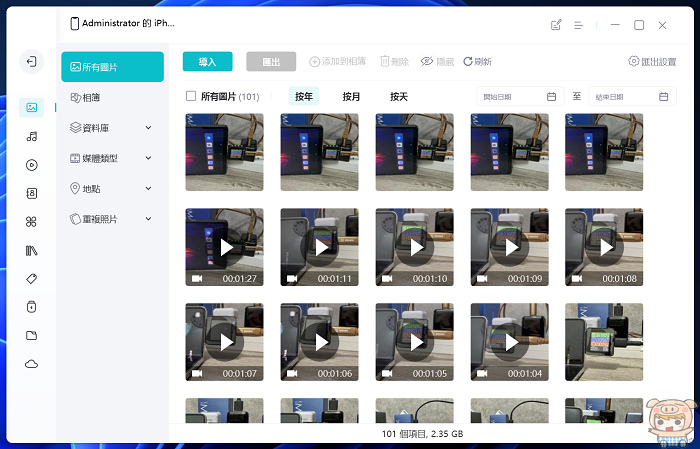This screenshot has height=449, width=700.
Task: Play the video with duration 00:01:11
Action: coord(320,247)
